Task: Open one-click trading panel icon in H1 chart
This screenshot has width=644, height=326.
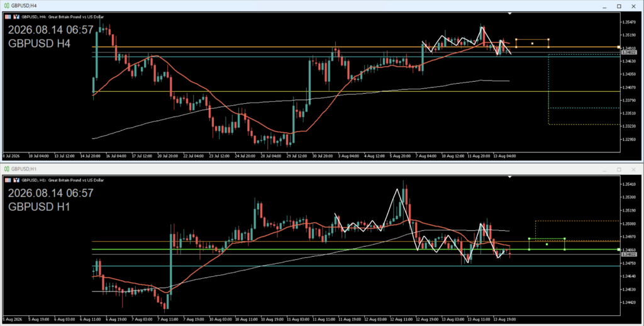Action: coord(8,180)
